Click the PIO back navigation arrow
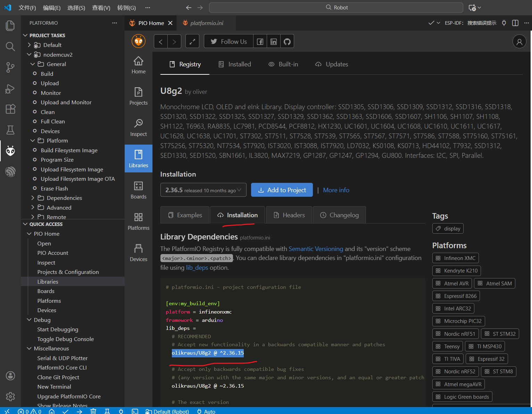The height and width of the screenshot is (414, 532). 161,42
